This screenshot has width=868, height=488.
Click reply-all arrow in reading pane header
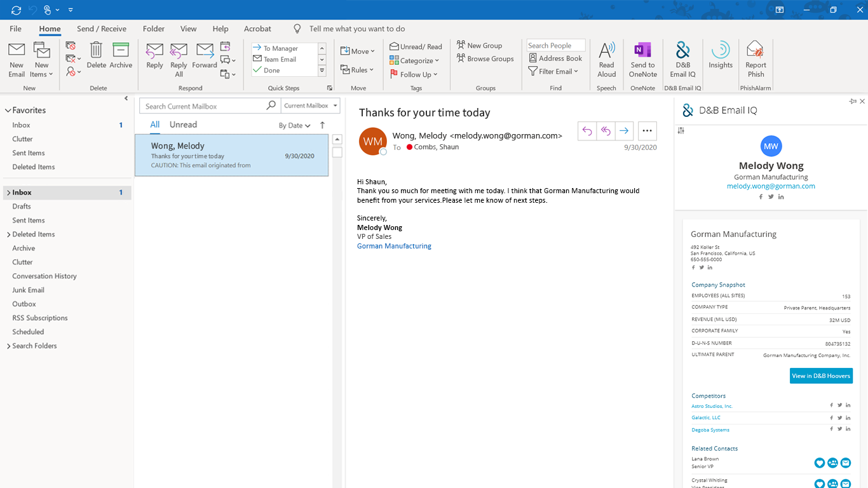pos(606,131)
